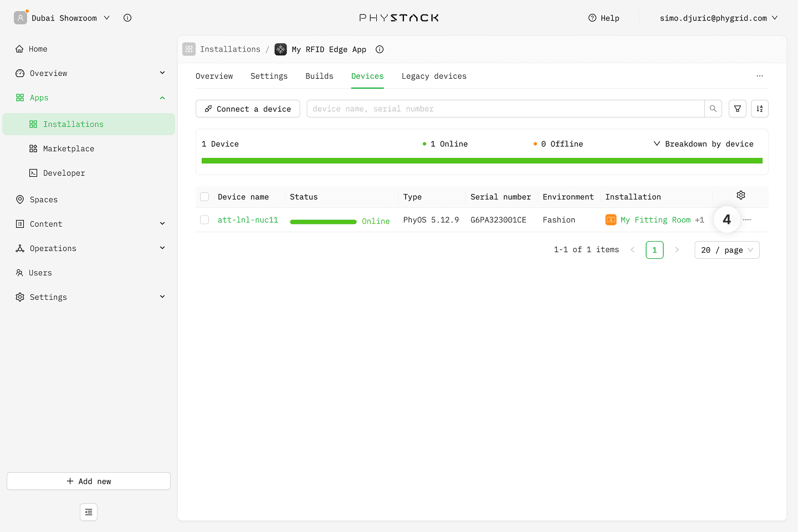Click the info icon beside My RFID Edge App
The height and width of the screenshot is (532, 798).
(x=380, y=49)
